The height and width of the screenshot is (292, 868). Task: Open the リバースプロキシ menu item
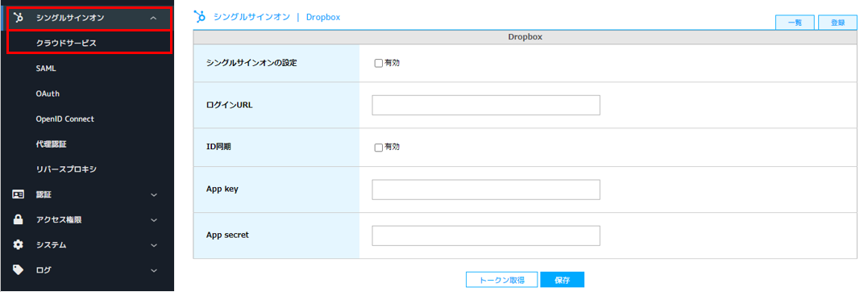pyautogui.click(x=66, y=169)
